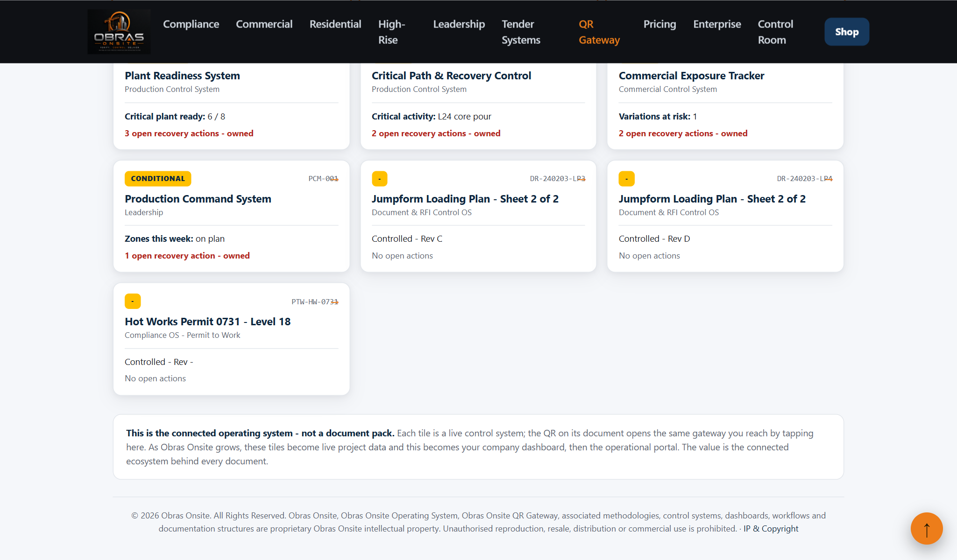Screen dimensions: 957x560
Task: Click the orange scroll-to-top arrow button
Action: click(927, 528)
